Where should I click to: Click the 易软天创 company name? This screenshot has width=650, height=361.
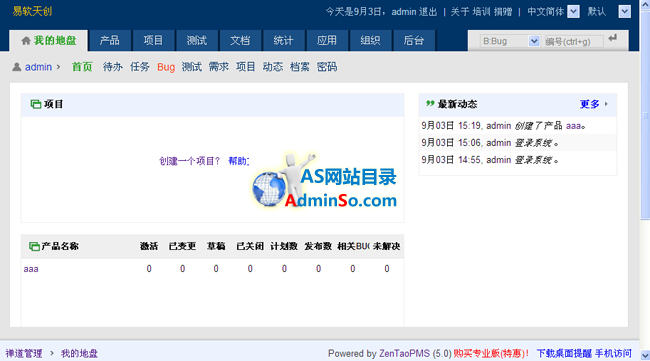32,11
